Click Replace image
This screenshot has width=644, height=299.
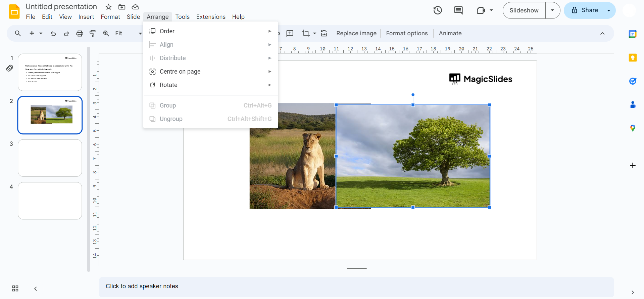(356, 33)
